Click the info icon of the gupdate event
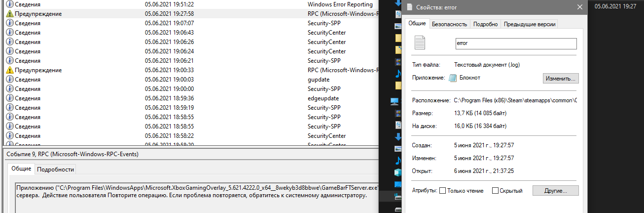The width and height of the screenshot is (644, 213). [x=9, y=80]
